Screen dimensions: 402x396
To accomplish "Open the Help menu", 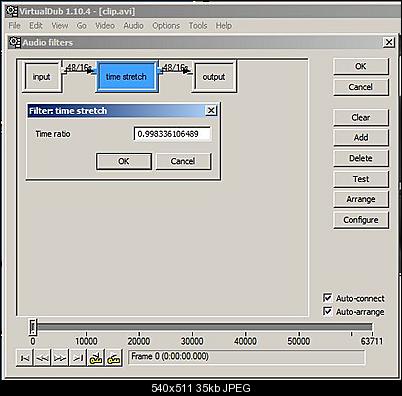I will tap(223, 26).
